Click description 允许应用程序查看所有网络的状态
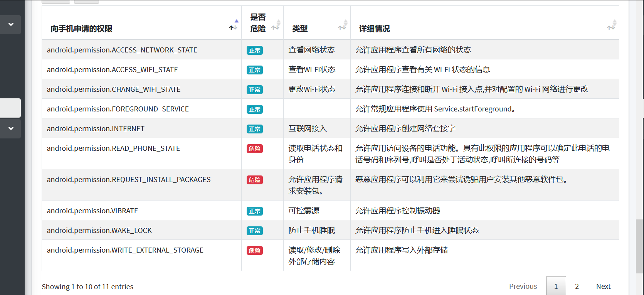This screenshot has width=644, height=295. pyautogui.click(x=413, y=50)
